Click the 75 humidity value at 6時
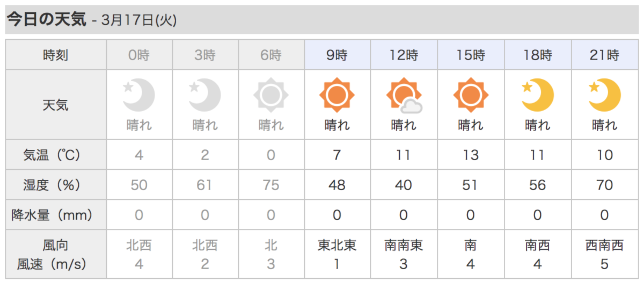 click(x=271, y=185)
